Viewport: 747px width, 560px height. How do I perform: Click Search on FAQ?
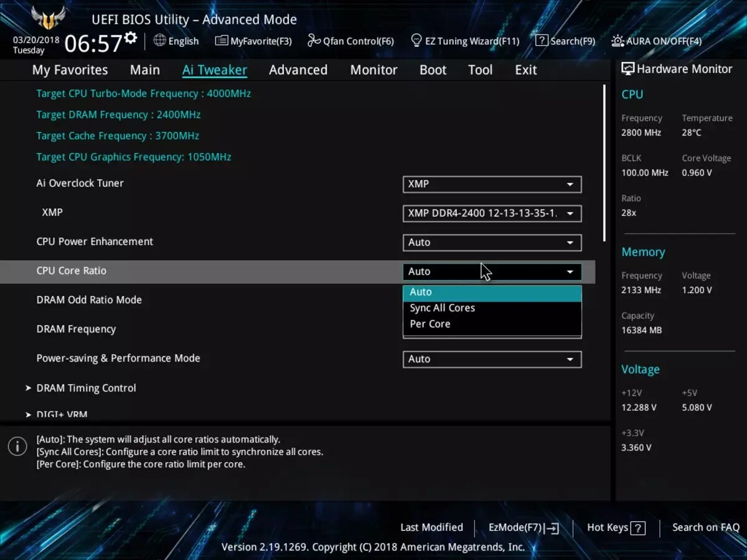[706, 528]
